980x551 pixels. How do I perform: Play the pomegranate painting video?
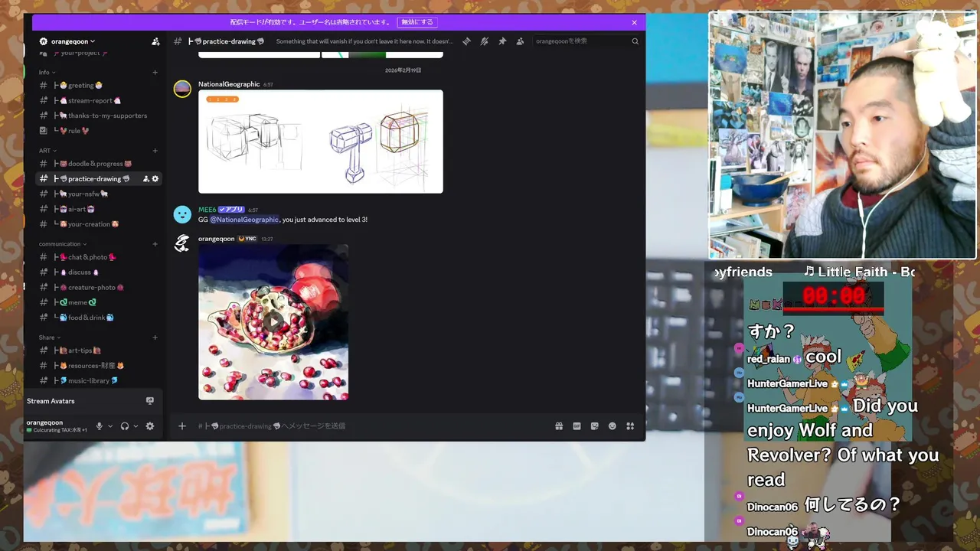[273, 322]
